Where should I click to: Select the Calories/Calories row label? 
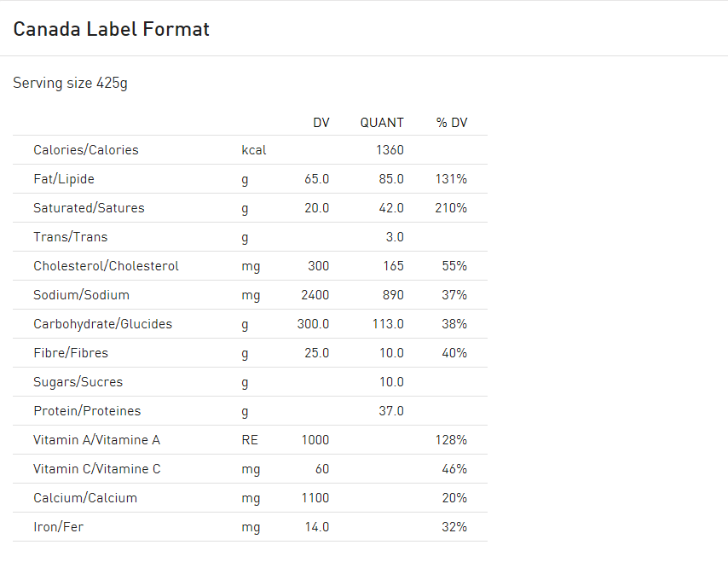[86, 150]
